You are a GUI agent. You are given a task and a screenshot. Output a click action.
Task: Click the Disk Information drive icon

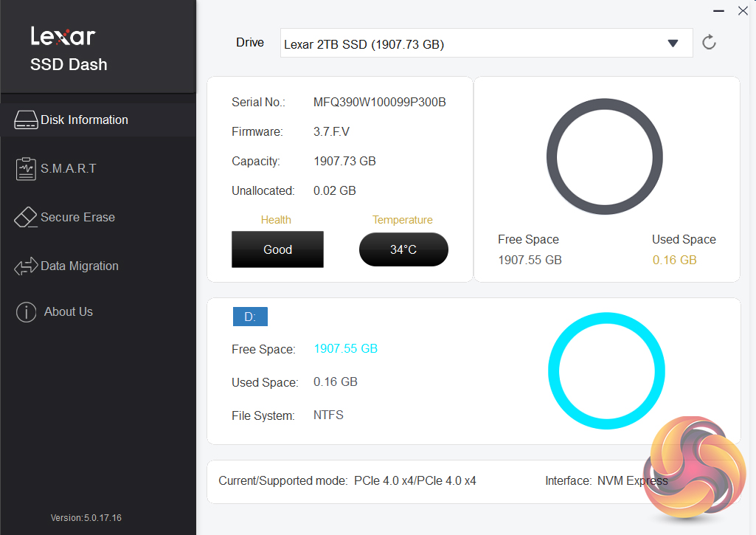(26, 120)
